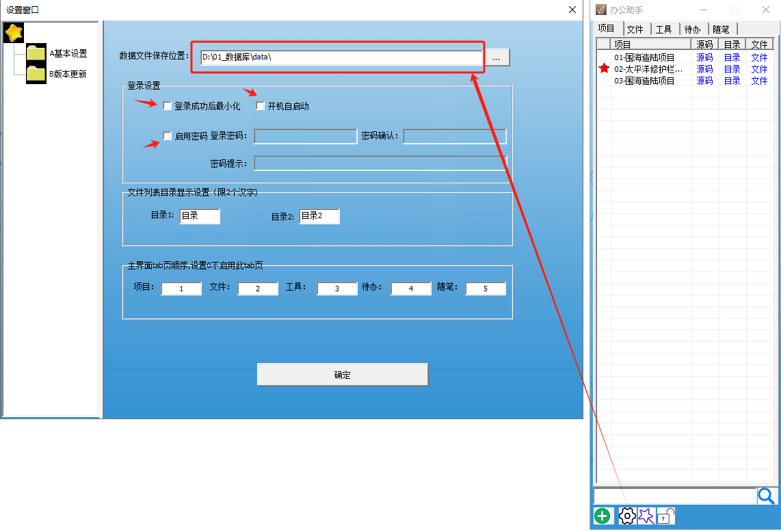781x532 pixels.
Task: Select row 02-太平洋修护栏…
Action: click(x=685, y=69)
